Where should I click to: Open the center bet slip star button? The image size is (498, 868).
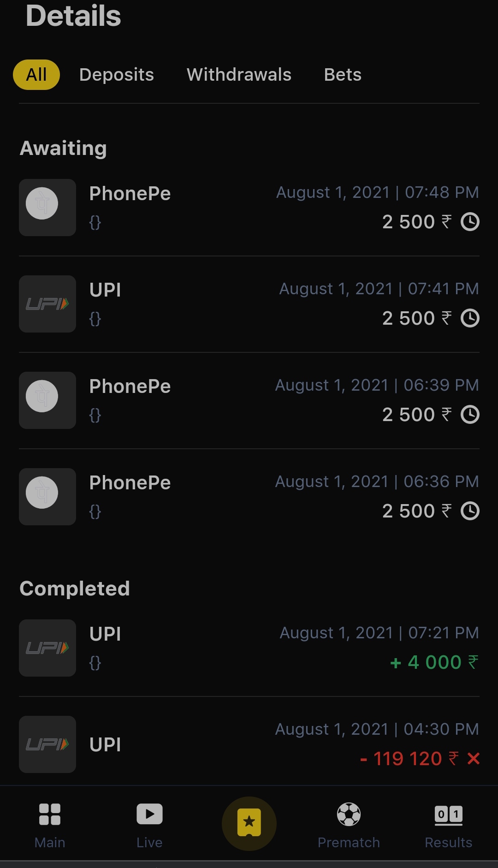tap(249, 823)
